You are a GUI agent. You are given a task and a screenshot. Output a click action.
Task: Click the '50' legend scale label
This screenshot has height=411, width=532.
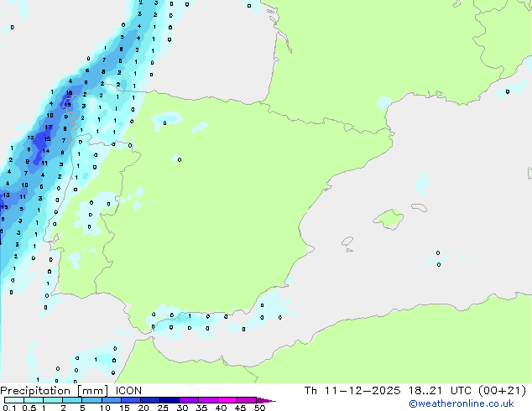tap(260, 408)
